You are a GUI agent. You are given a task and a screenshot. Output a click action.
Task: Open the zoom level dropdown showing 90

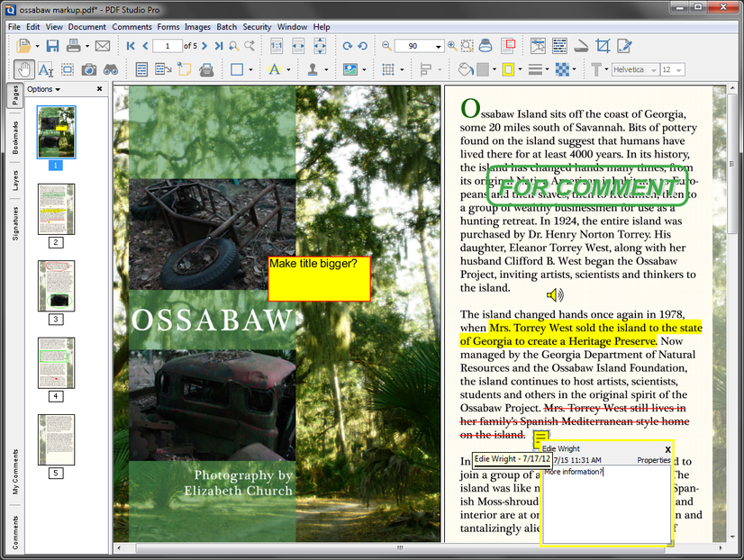[438, 47]
